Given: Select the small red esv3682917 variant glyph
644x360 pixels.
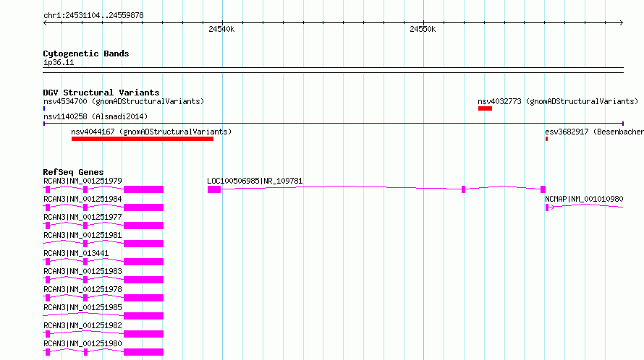Looking at the screenshot, I should pos(546,139).
